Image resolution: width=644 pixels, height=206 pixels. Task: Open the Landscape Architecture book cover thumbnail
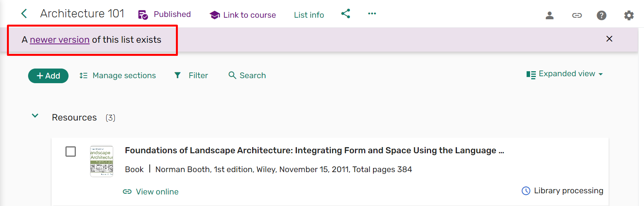pyautogui.click(x=102, y=161)
